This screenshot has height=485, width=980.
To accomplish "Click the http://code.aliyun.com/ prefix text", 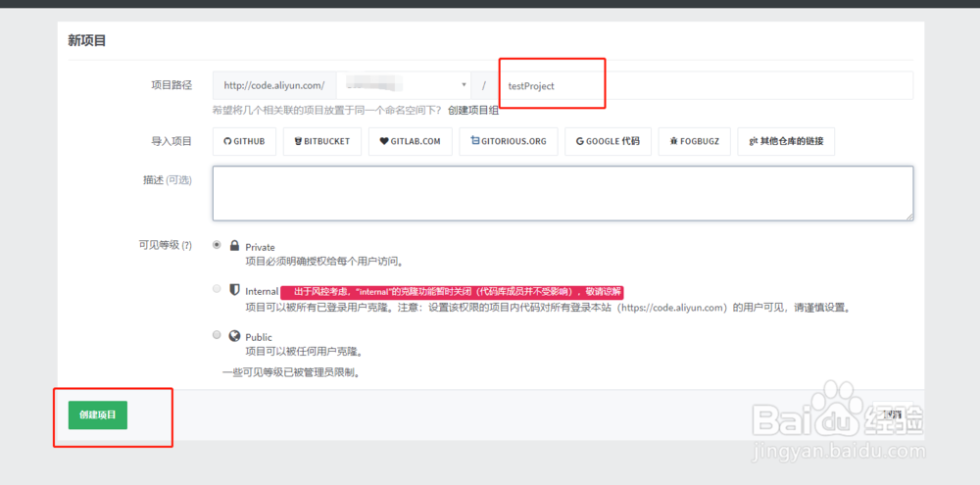I will pyautogui.click(x=274, y=85).
